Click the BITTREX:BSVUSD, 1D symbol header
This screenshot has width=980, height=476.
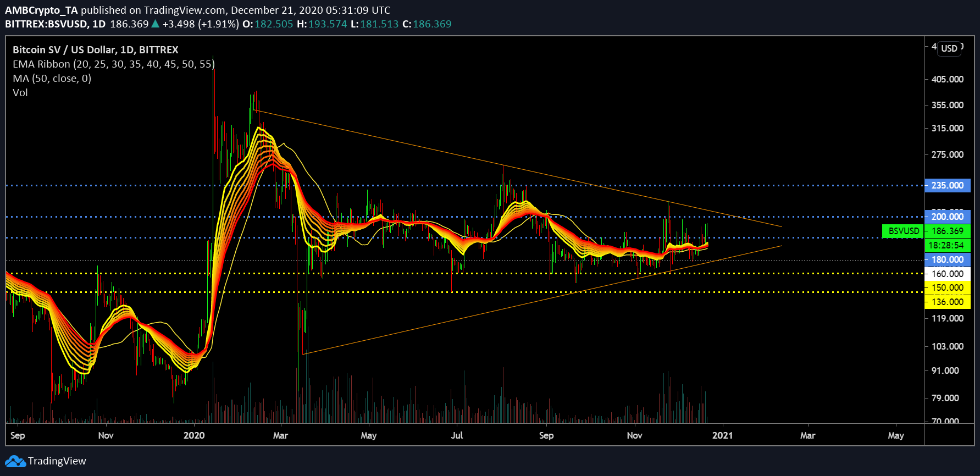tap(56, 24)
